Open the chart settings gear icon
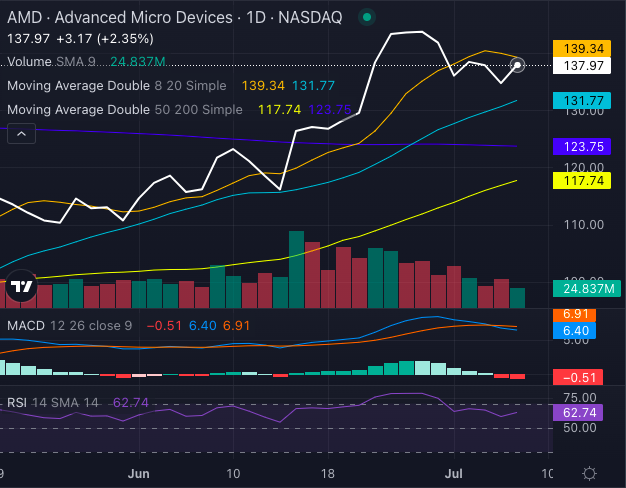Viewport: 626px width, 488px height. [589, 474]
